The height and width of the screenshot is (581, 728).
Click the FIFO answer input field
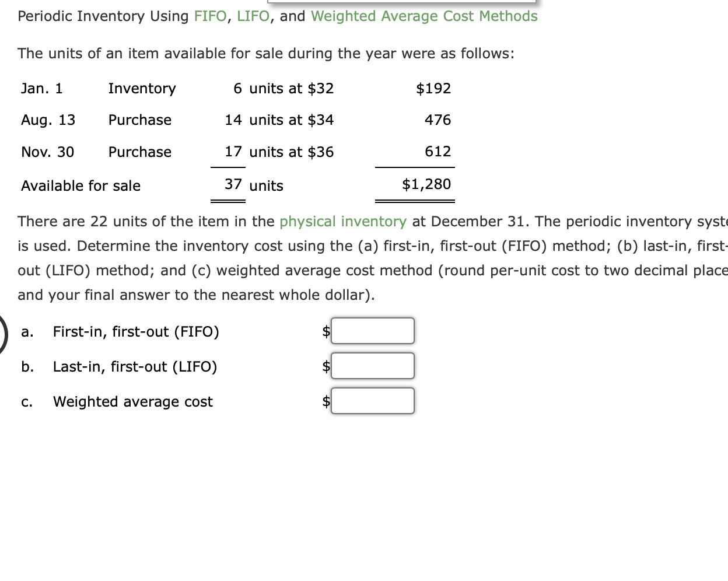click(x=373, y=331)
